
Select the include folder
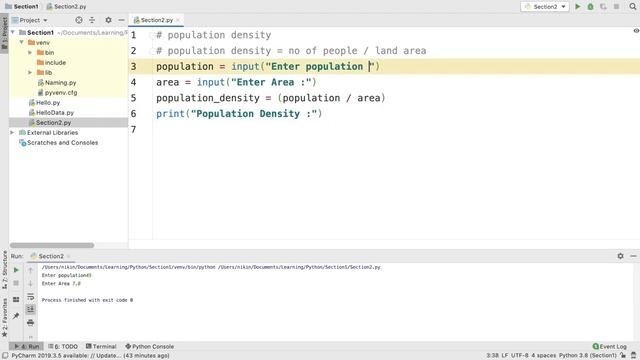pyautogui.click(x=51, y=62)
